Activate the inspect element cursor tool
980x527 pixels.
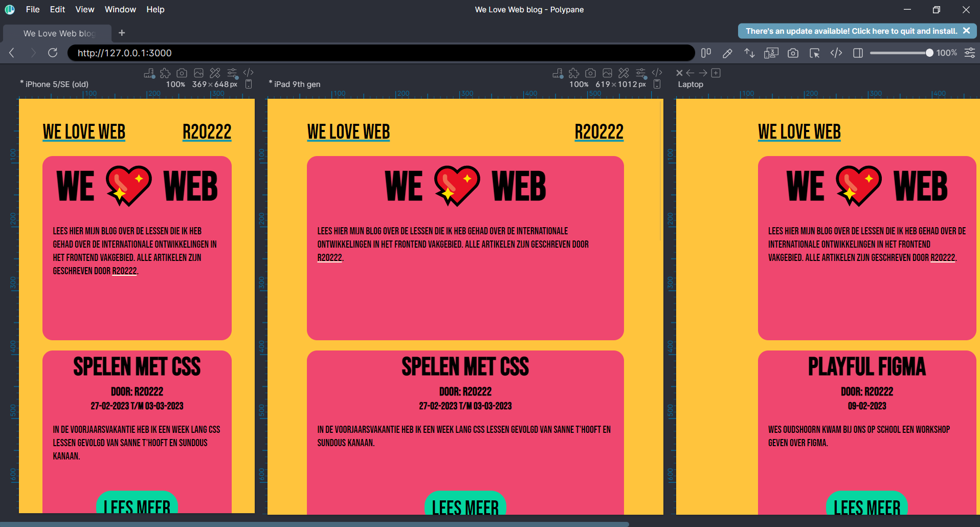pos(815,53)
